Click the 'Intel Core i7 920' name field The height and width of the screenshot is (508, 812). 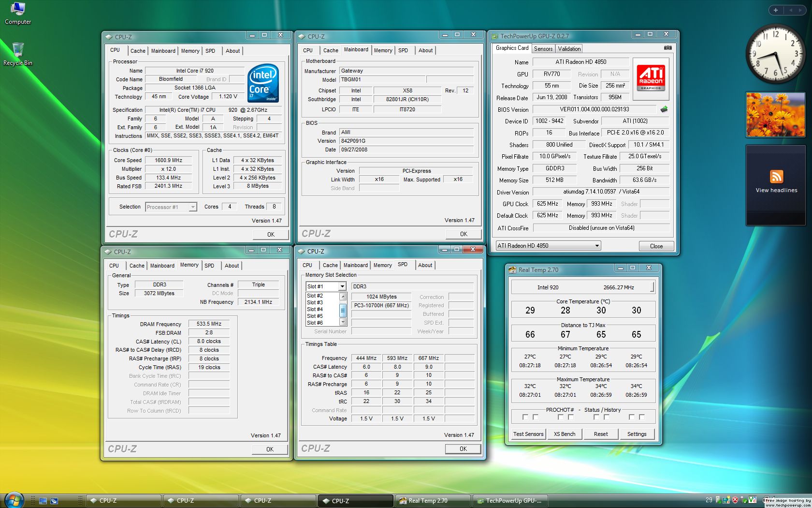[x=195, y=71]
